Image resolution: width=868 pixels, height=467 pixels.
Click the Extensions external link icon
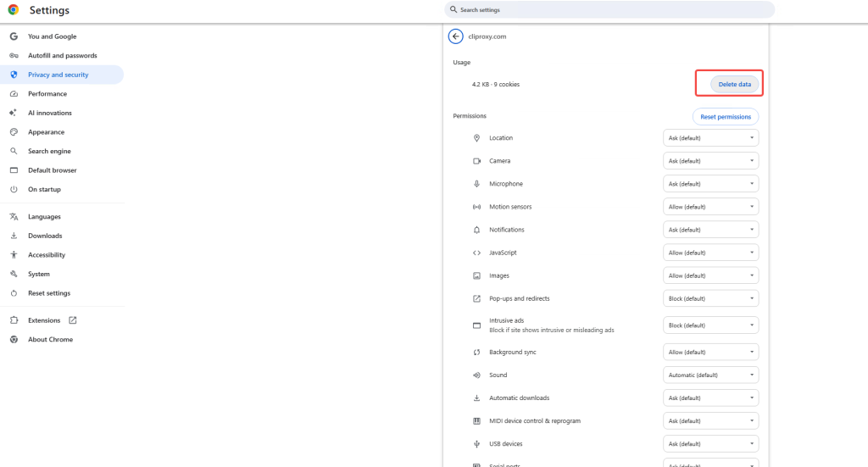click(x=73, y=320)
